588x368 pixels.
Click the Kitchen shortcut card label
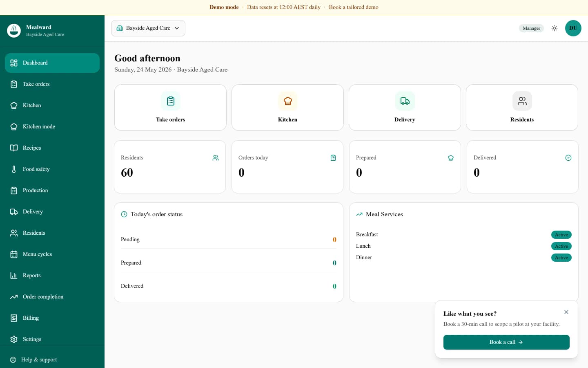pos(288,120)
